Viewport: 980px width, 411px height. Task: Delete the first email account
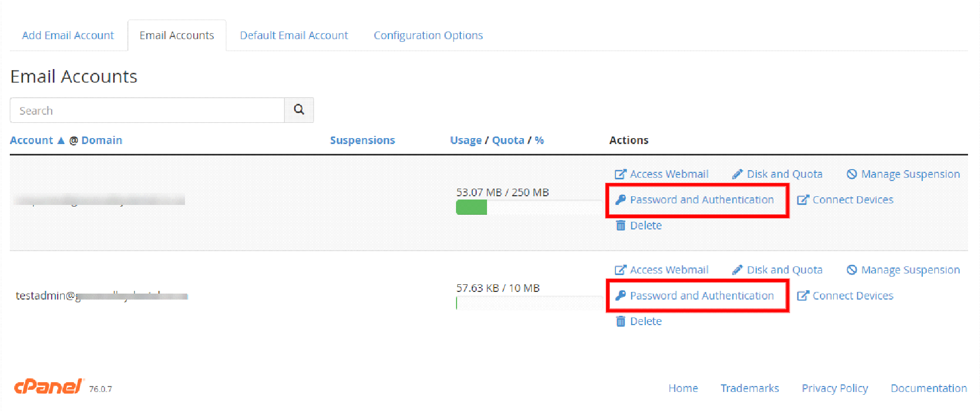[x=645, y=226]
